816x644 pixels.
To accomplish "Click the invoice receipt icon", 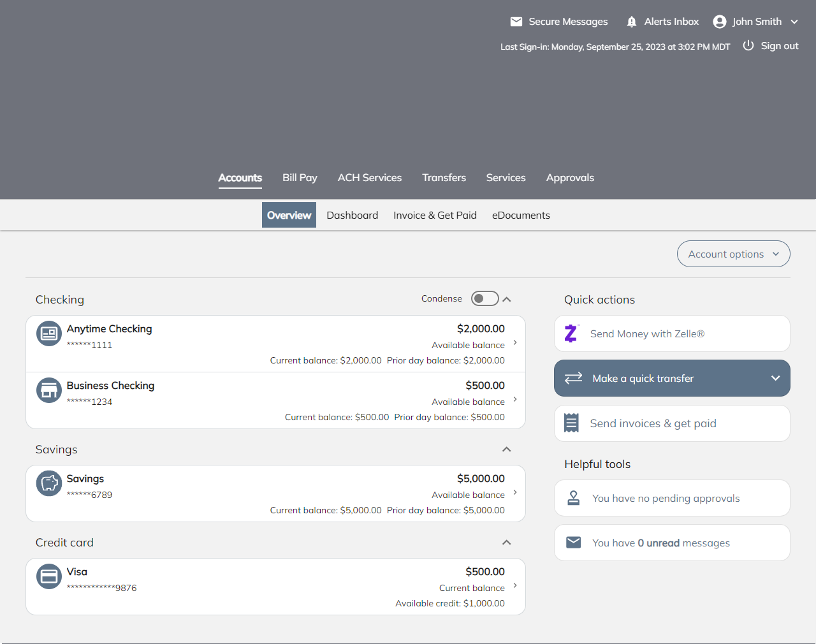I will pos(572,423).
